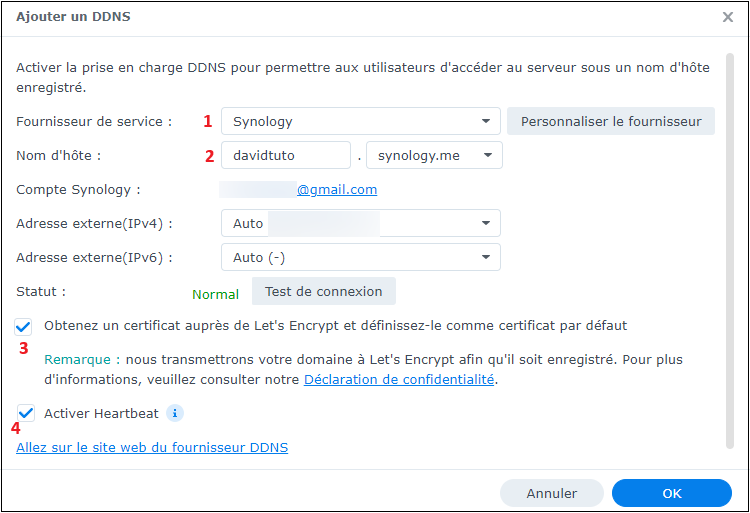Cancel with the Annuler button
The image size is (750, 513).
551,493
